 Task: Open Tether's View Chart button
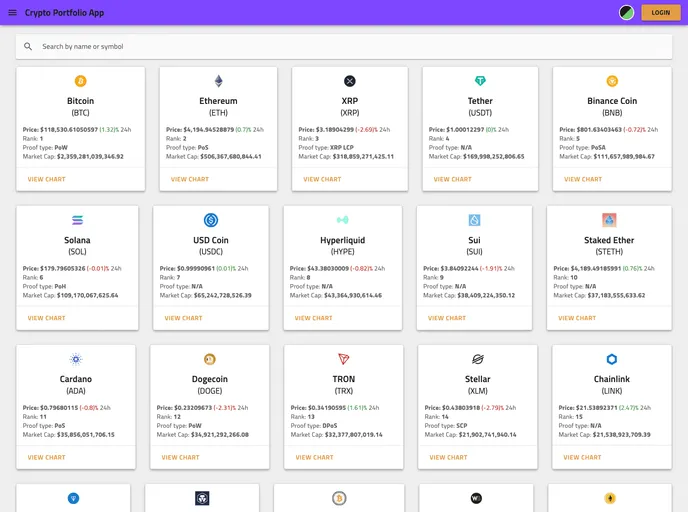click(452, 179)
